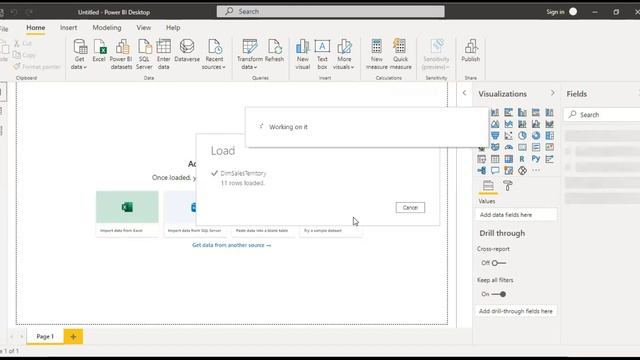Select the decomposition tree visual
This screenshot has height=360, width=640.
(x=481, y=170)
